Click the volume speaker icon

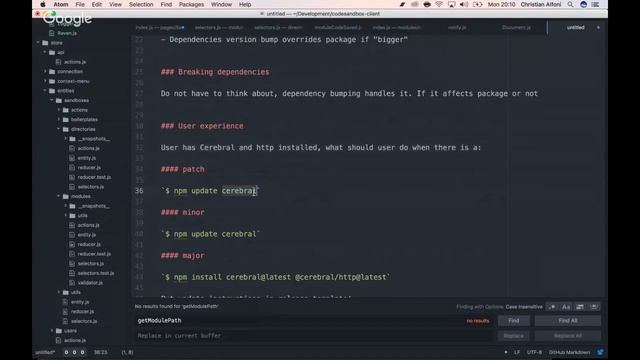click(464, 4)
